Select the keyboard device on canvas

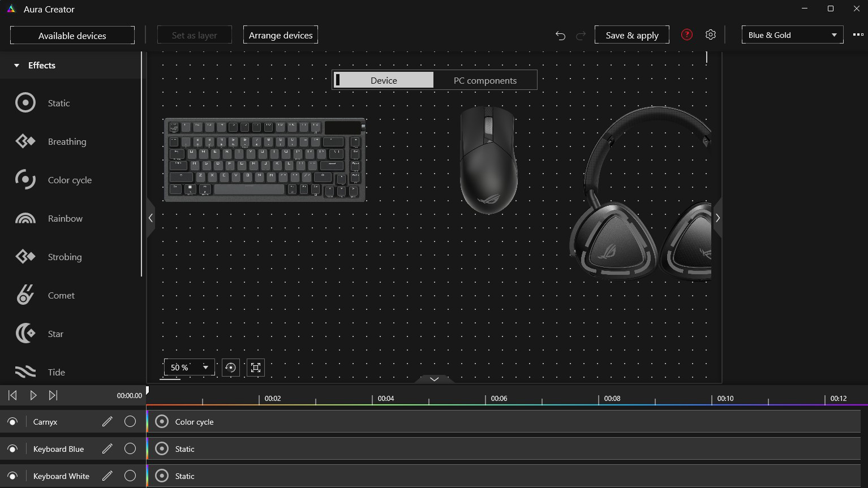pyautogui.click(x=265, y=160)
